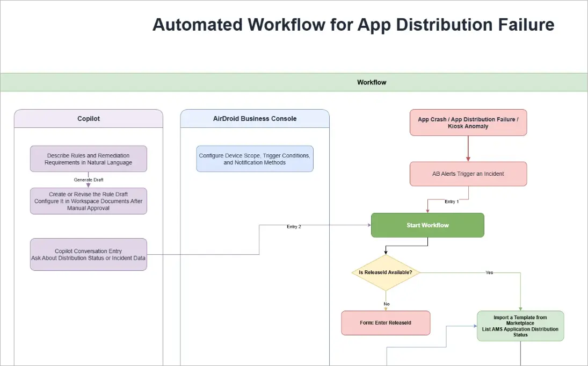Select Configure Device Scope, Trigger Conditions box
This screenshot has width=588, height=366.
point(255,159)
